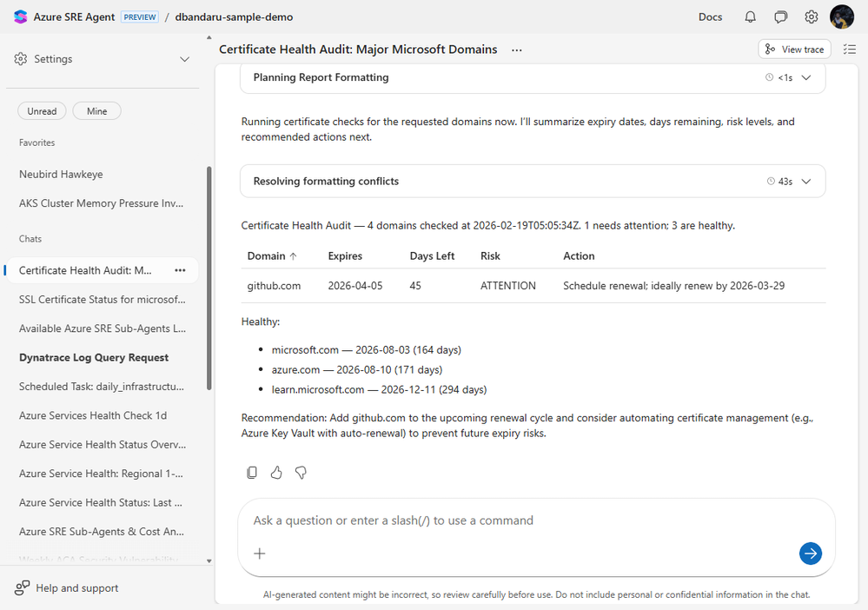Click the PREVIEW badge
The height and width of the screenshot is (610, 868).
pos(140,17)
